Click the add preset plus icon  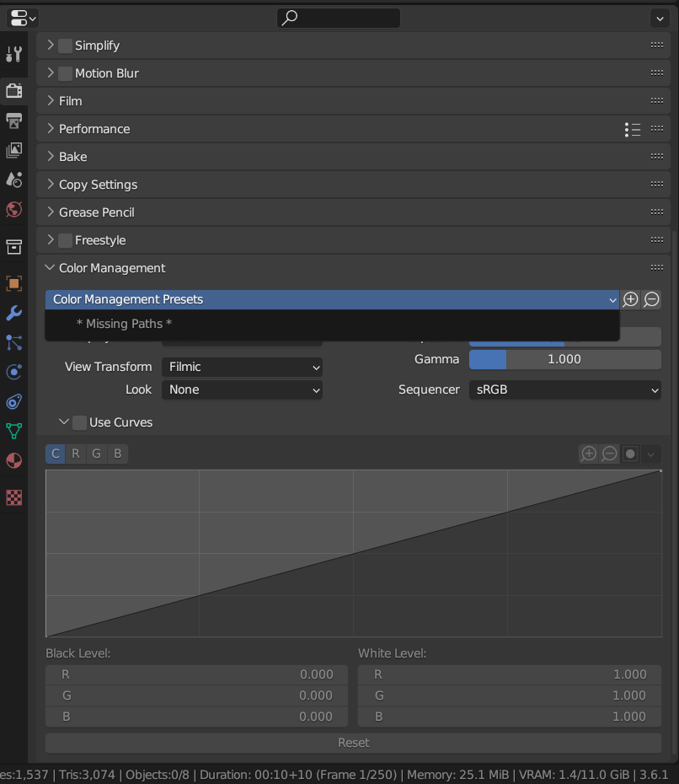631,299
